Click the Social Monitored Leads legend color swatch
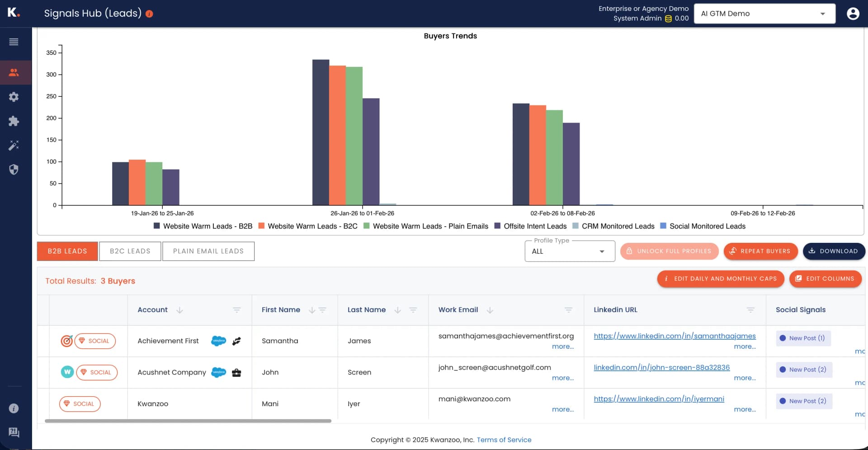Screen dimensions: 868x450 (x=663, y=226)
